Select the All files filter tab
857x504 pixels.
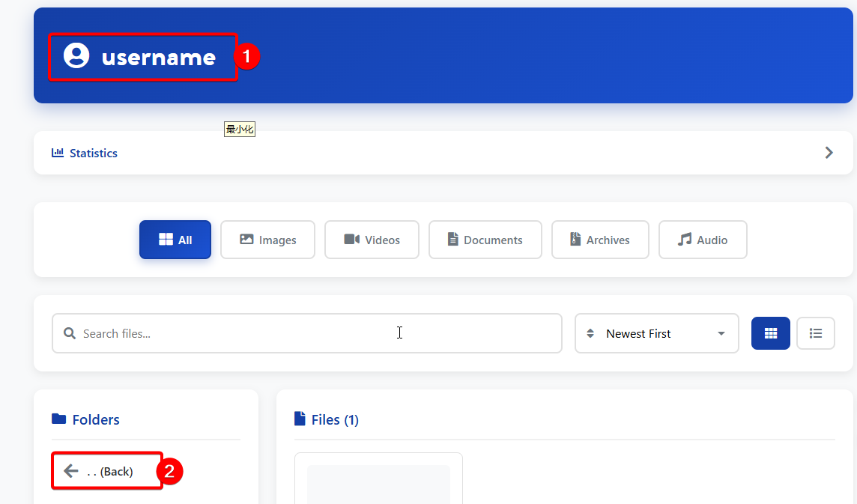click(175, 240)
